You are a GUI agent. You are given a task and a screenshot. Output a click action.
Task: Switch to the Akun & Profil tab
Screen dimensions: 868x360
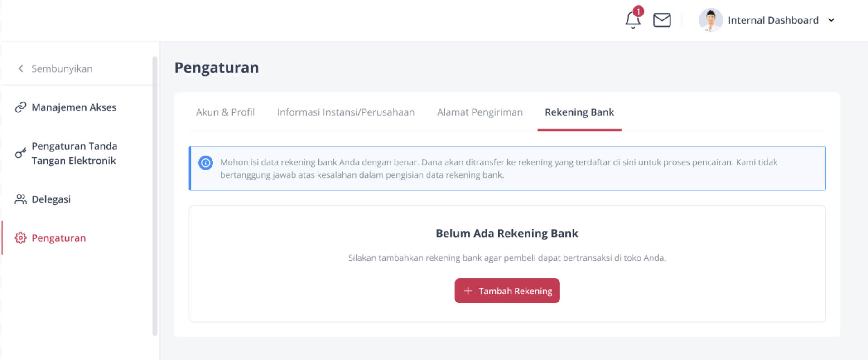[x=225, y=112]
